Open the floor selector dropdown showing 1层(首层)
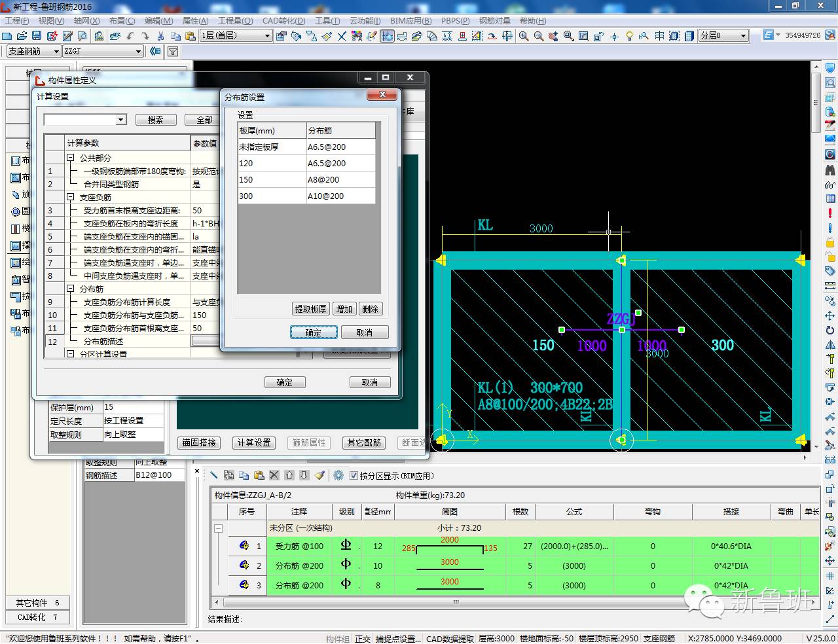Screen dimensions: 838x644 coord(268,36)
